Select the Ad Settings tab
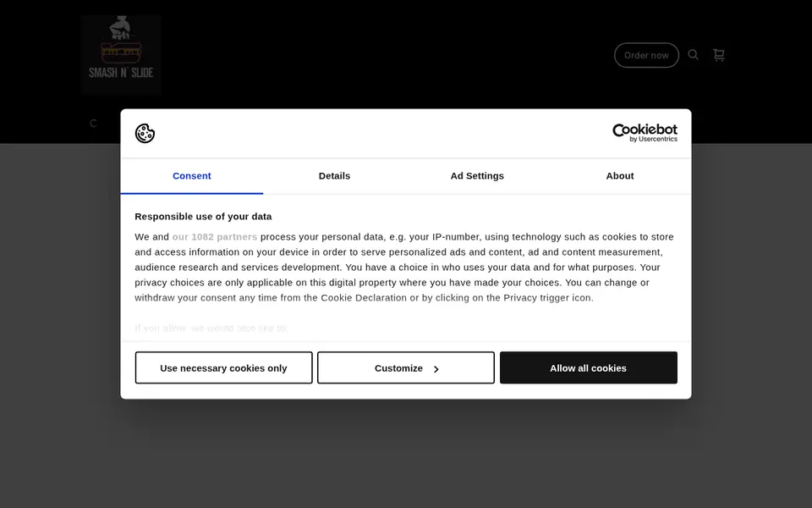 tap(477, 176)
